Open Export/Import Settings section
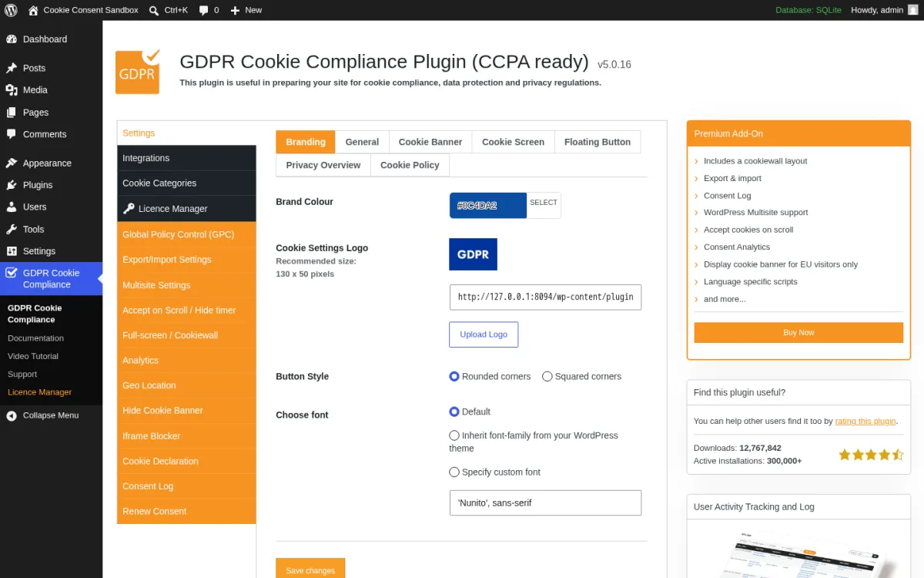 186,260
